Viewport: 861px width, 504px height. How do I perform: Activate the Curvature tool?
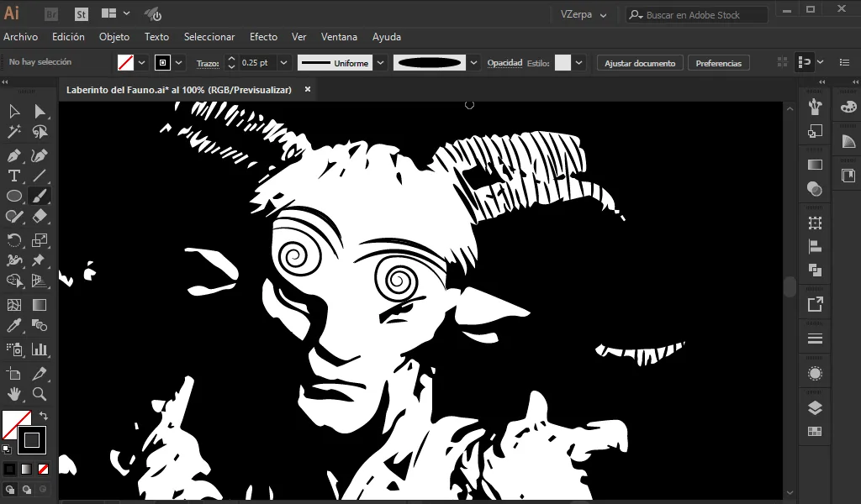(x=40, y=155)
